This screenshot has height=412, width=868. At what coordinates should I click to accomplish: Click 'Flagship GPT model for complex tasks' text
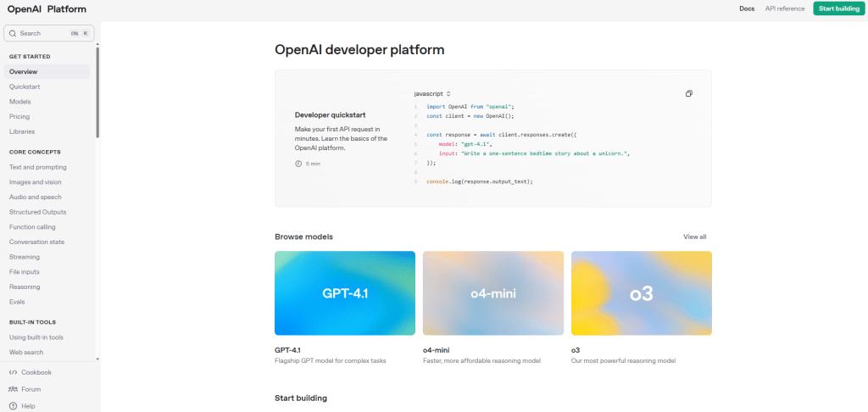point(330,360)
